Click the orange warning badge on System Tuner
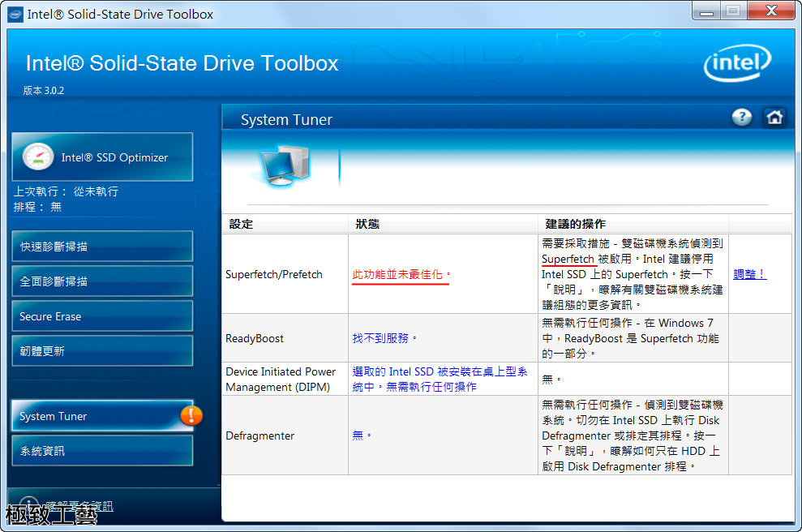Image resolution: width=802 pixels, height=532 pixels. (x=191, y=416)
